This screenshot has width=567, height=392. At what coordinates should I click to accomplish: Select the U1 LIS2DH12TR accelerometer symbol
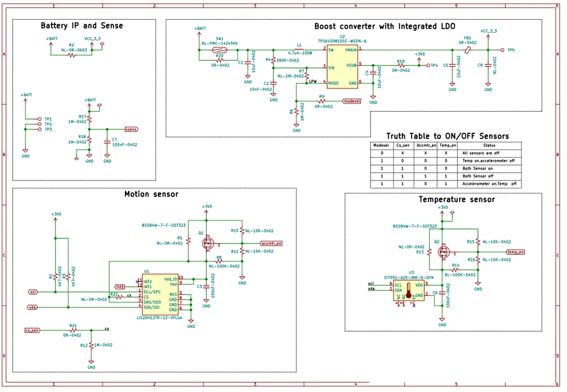tap(159, 294)
